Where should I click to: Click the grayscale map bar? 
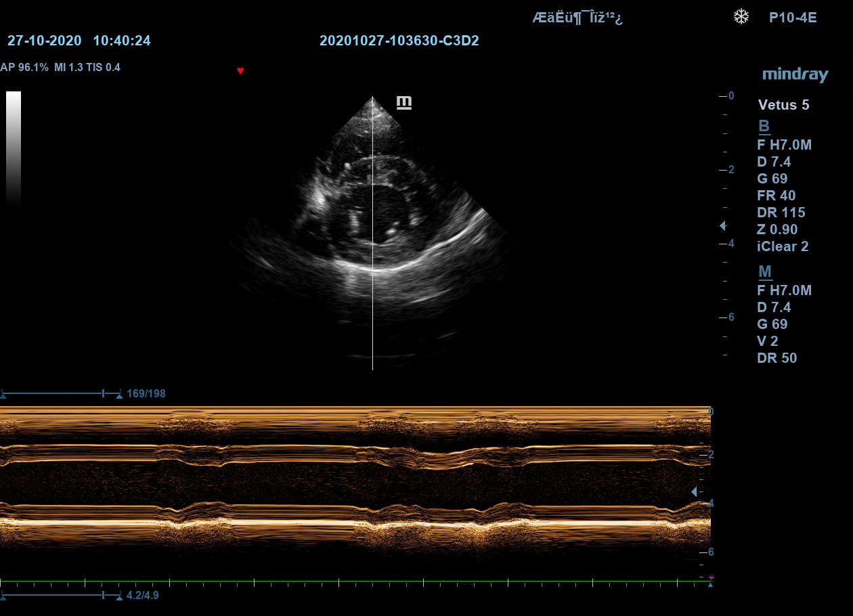tap(14, 148)
